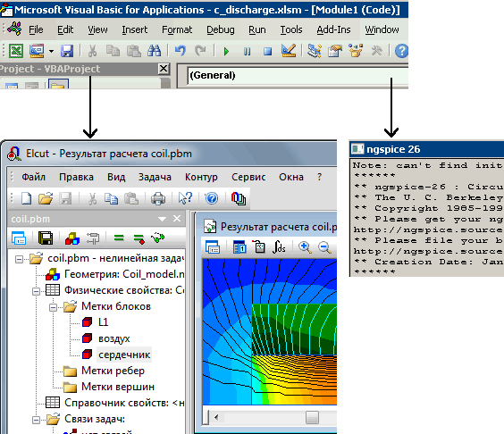Image resolution: width=504 pixels, height=434 pixels.
Task: Click Insert UserForm icon in VBA toolbar
Action: point(37,51)
